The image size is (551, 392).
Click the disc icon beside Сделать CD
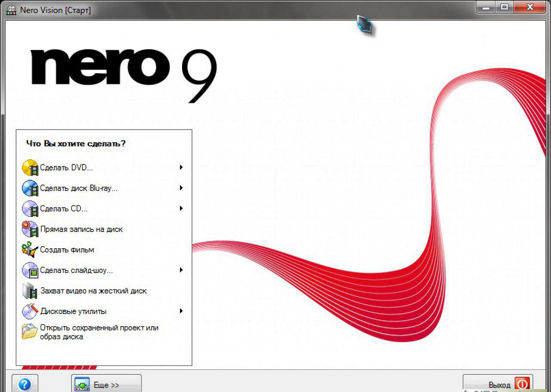point(30,209)
